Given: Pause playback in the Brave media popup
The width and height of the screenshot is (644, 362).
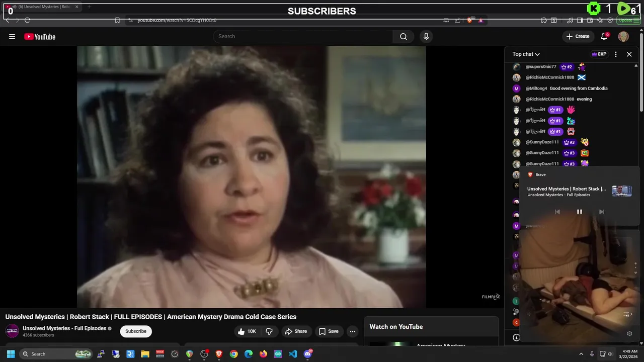Looking at the screenshot, I should coord(579,212).
